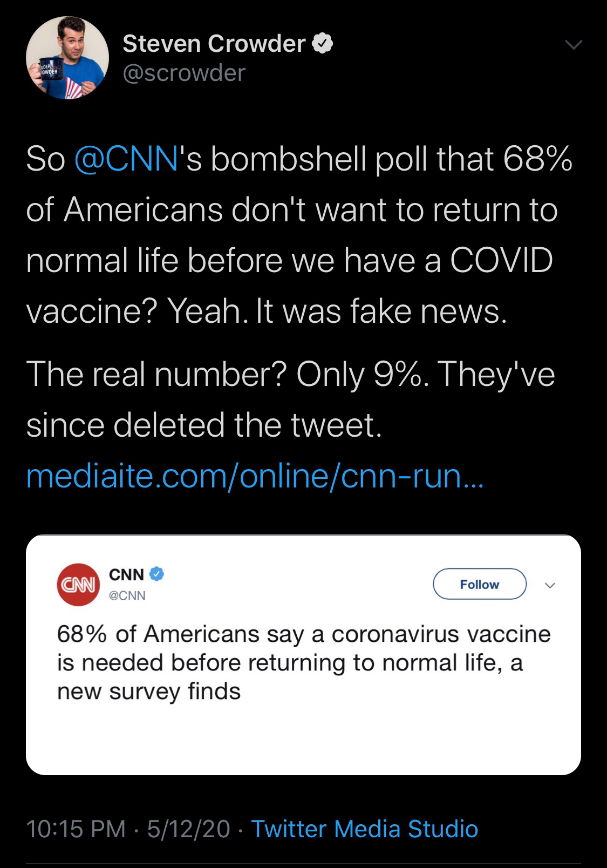Click the @CNN handle in embedded tweet
This screenshot has width=607, height=868.
point(127,595)
